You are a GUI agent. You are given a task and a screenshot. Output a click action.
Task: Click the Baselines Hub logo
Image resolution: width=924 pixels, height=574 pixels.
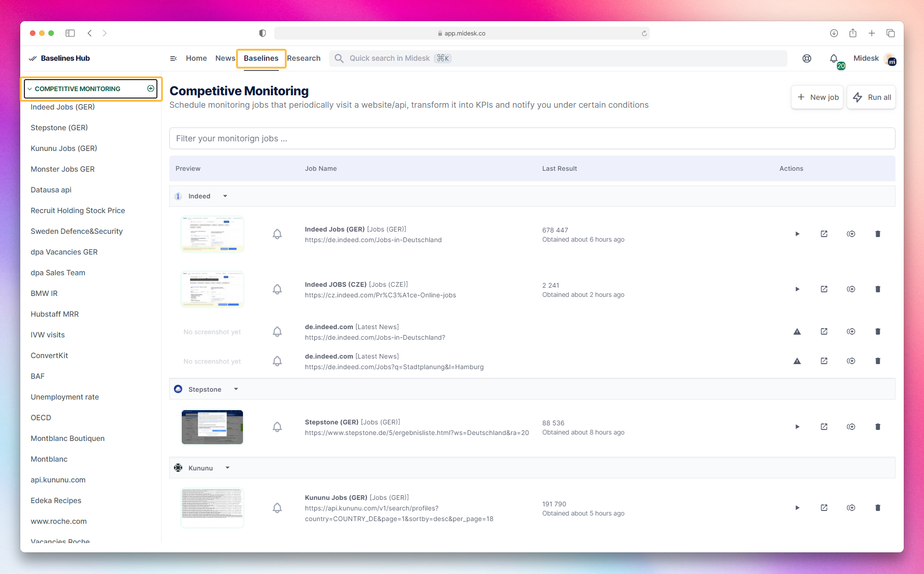59,58
